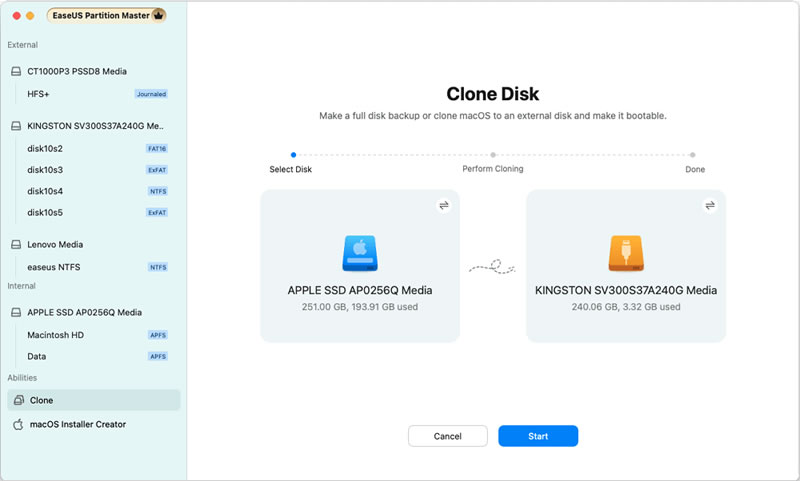The image size is (800, 481).
Task: Click the Journaled badge on HFS+
Action: (151, 94)
